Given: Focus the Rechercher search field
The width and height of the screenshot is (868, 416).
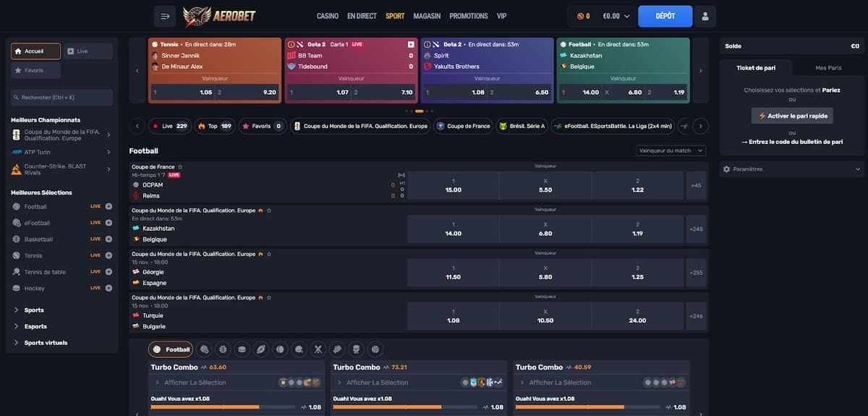Looking at the screenshot, I should [61, 97].
